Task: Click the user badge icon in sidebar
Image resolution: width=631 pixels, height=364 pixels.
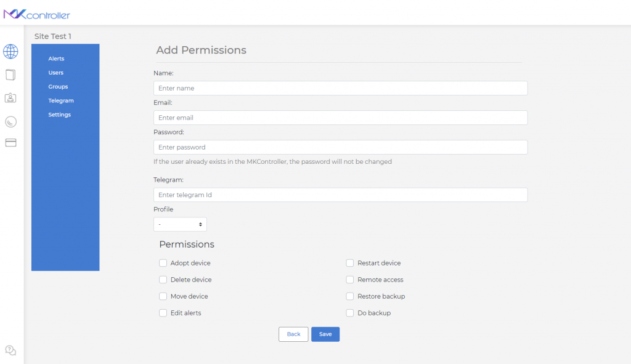Action: click(10, 98)
